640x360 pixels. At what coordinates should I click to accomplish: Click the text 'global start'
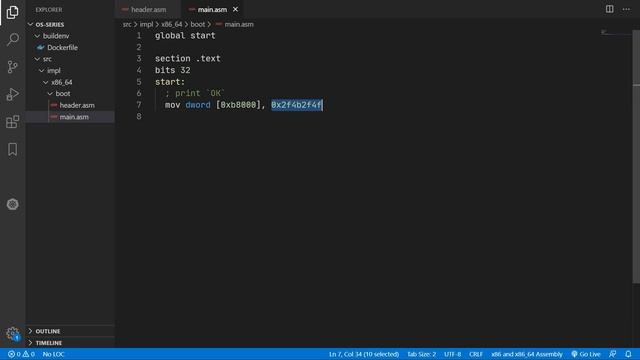(x=185, y=36)
